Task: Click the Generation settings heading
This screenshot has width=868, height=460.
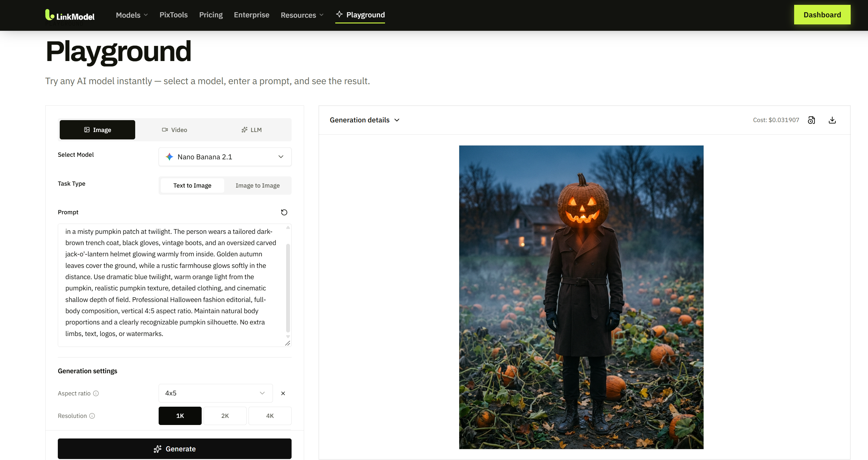Action: click(x=88, y=371)
